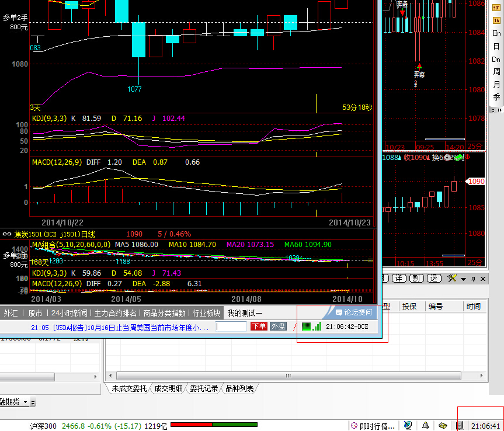Switch to the 委托记录 tab
Screen dimensions: 504x431
(x=204, y=388)
